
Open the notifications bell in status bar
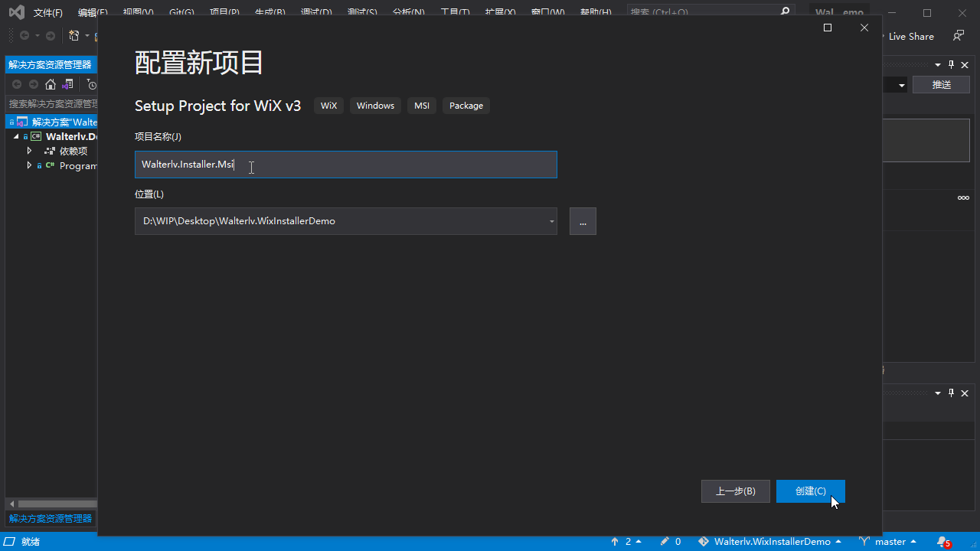[x=942, y=542]
